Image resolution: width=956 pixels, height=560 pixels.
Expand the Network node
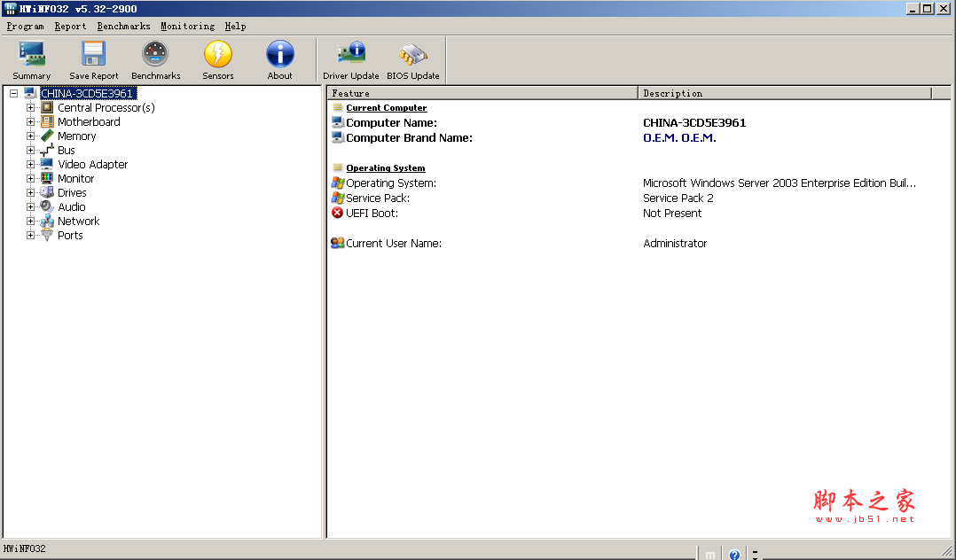30,222
